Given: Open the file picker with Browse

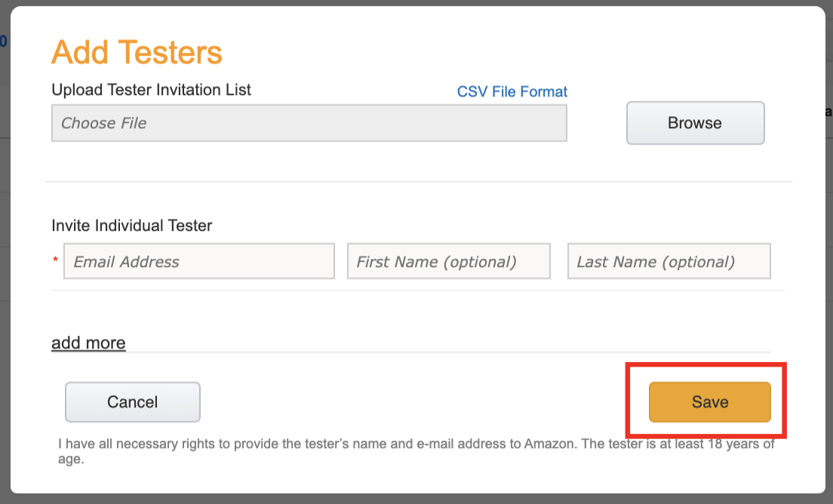Looking at the screenshot, I should click(696, 123).
